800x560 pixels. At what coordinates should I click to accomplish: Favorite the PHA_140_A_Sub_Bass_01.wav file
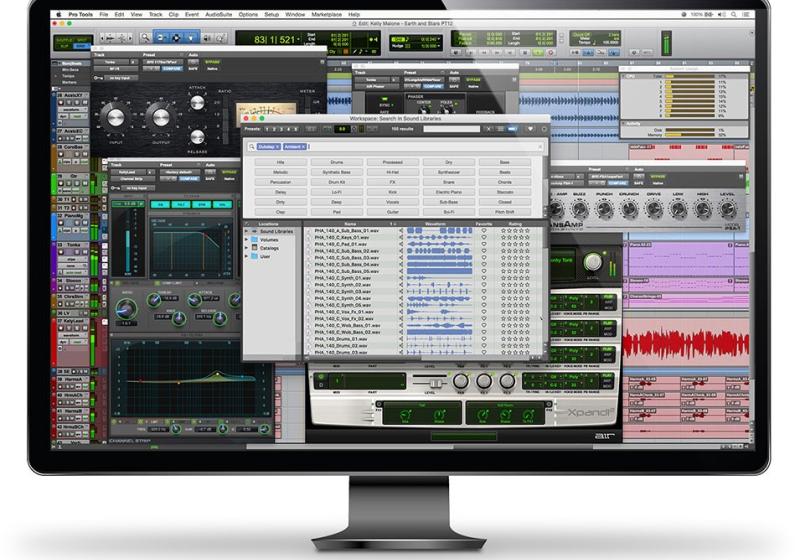(483, 231)
